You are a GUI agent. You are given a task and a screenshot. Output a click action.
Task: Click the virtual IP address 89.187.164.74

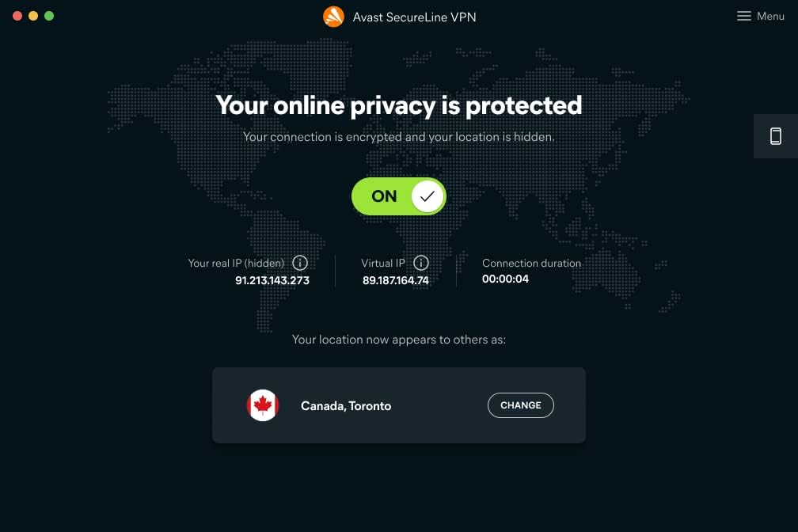[396, 280]
